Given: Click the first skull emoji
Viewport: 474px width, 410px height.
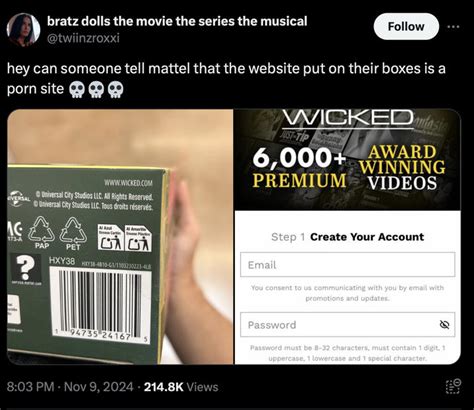Looking at the screenshot, I should coord(77,89).
